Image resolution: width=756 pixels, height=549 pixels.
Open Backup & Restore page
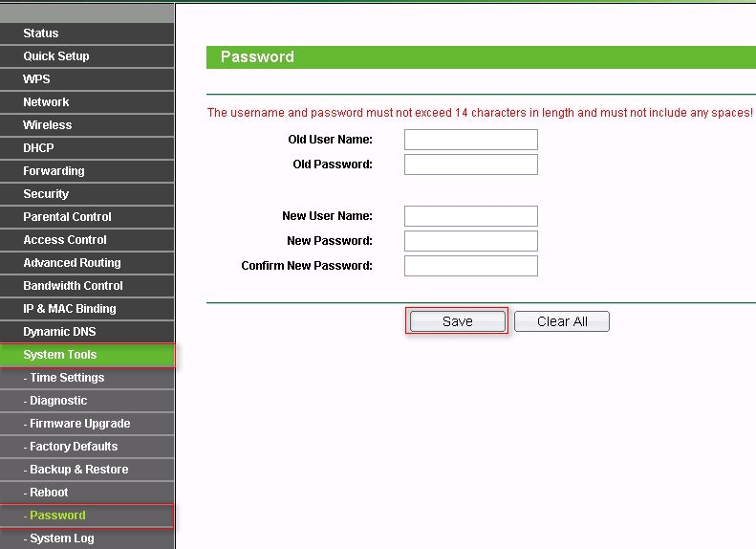coord(87,470)
